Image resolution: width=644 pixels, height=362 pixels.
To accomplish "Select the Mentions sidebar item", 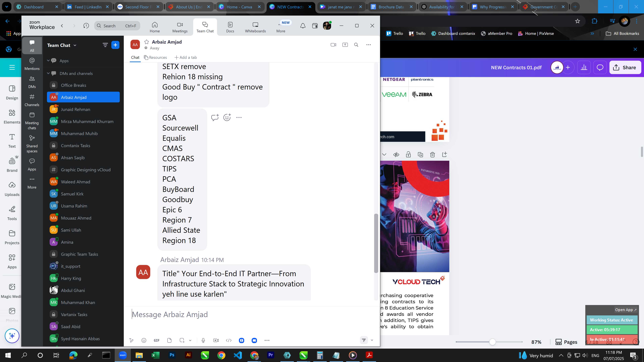I will pyautogui.click(x=32, y=64).
